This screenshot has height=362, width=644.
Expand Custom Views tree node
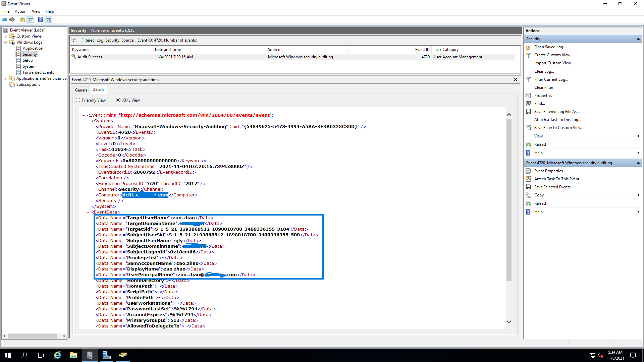6,36
